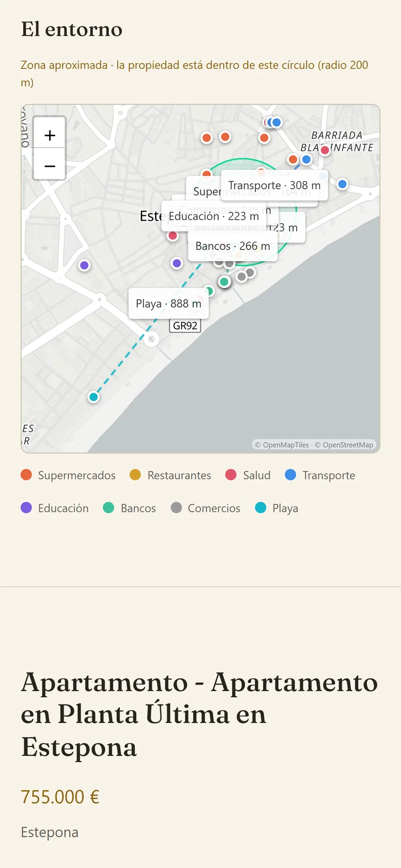Click the teal Playa marker on the beach
Viewport: 401px width, 868px height.
click(93, 397)
